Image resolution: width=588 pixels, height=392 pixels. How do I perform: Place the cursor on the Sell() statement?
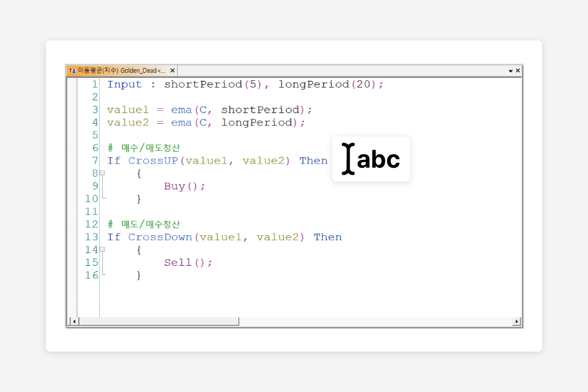pyautogui.click(x=187, y=263)
